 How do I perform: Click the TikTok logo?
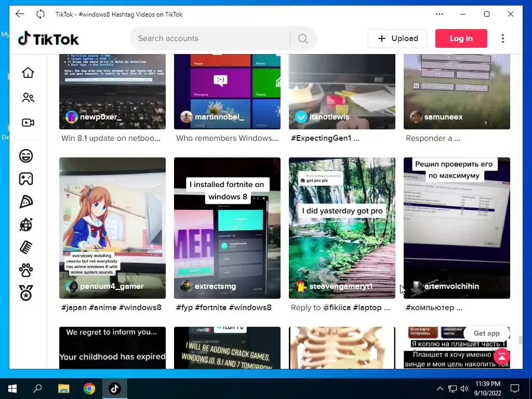click(x=48, y=38)
